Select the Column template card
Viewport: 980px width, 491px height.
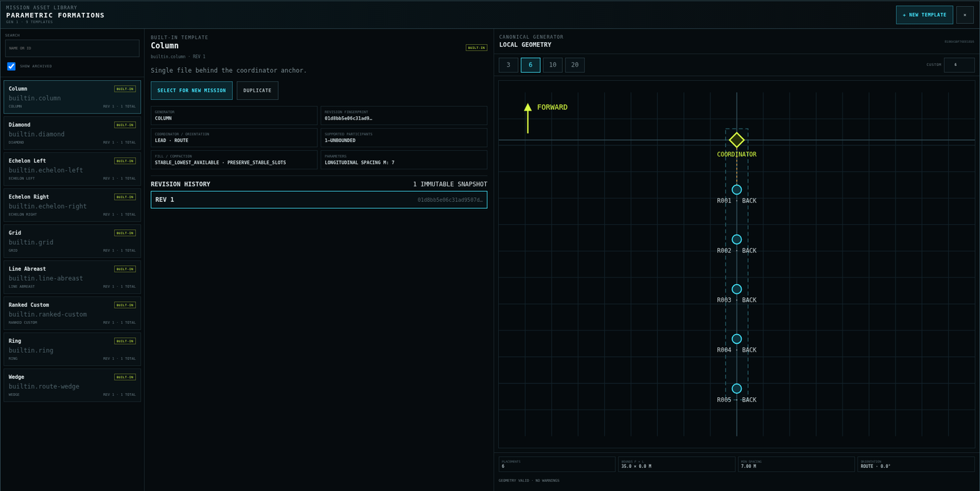point(72,97)
